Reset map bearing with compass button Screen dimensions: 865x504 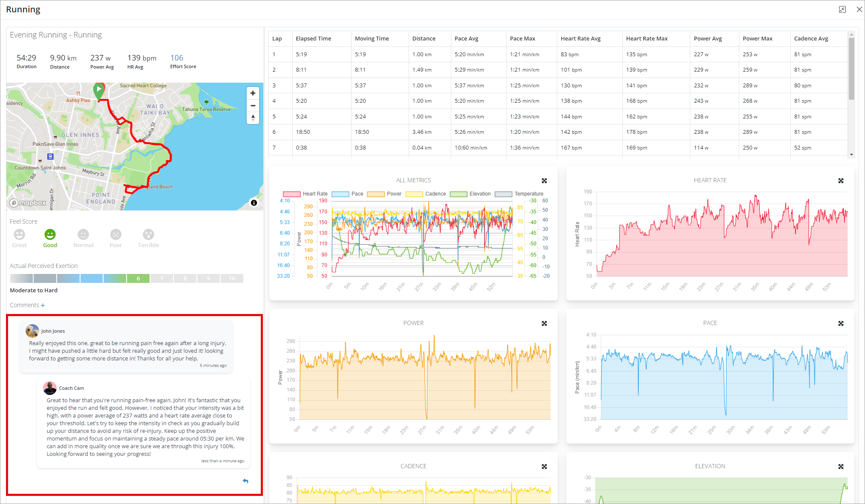coord(253,118)
